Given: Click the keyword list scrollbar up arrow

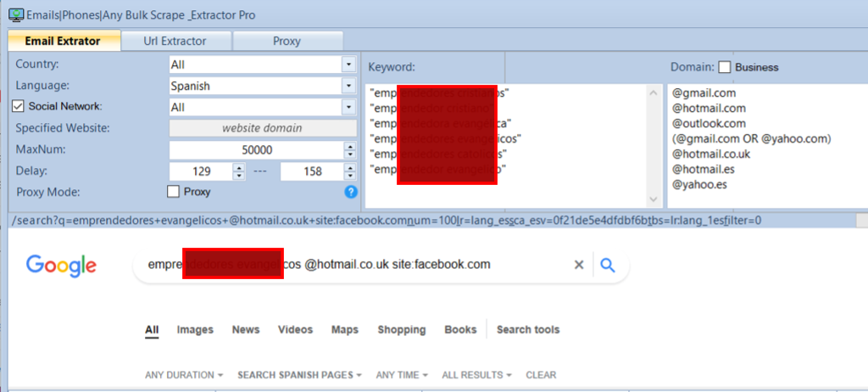Looking at the screenshot, I should 654,92.
